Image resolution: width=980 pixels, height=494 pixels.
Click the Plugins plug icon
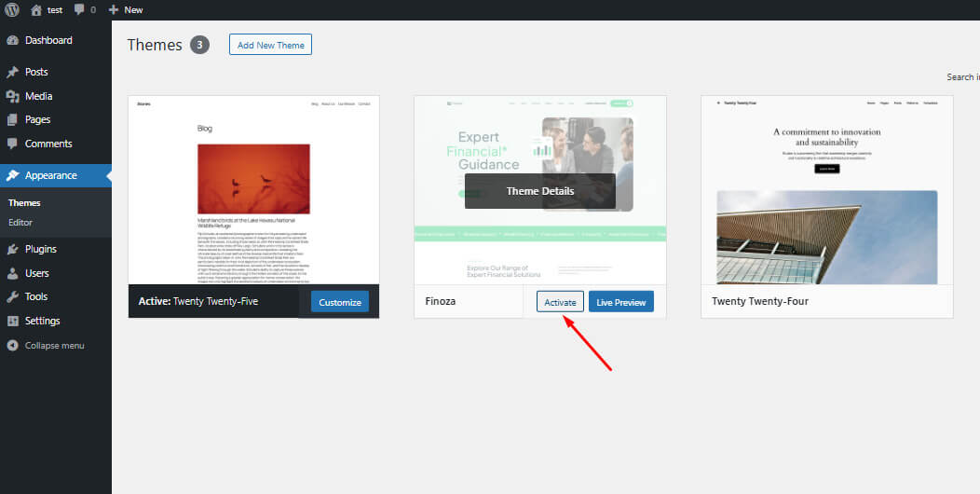tap(12, 249)
